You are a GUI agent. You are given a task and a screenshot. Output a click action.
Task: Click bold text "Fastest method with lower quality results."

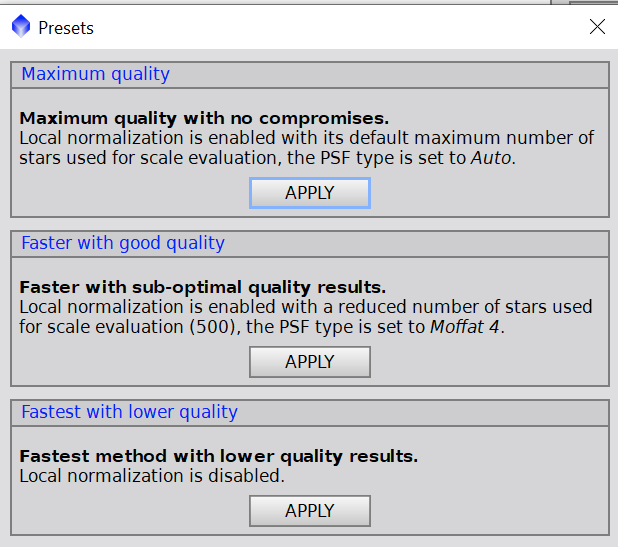(218, 457)
